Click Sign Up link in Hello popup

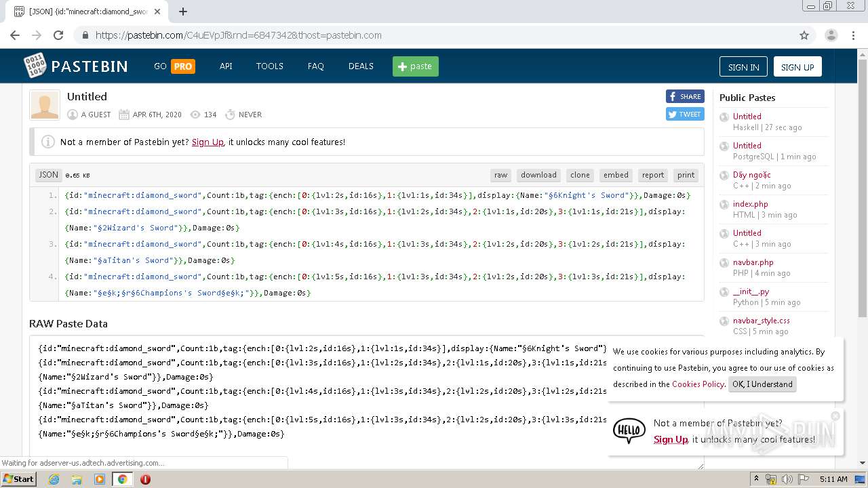(x=671, y=440)
